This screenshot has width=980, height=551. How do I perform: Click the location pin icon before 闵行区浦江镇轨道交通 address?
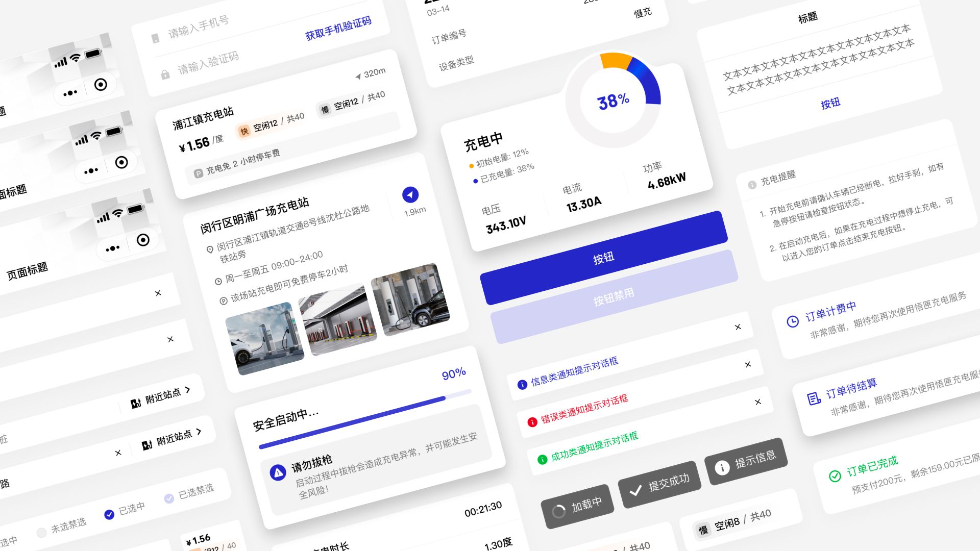point(210,249)
